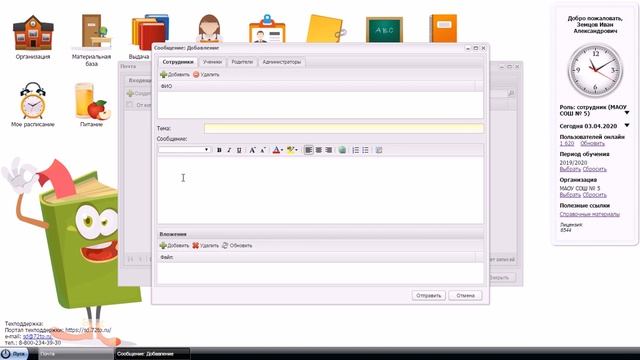Click Сбросить under Организация

tap(594, 195)
